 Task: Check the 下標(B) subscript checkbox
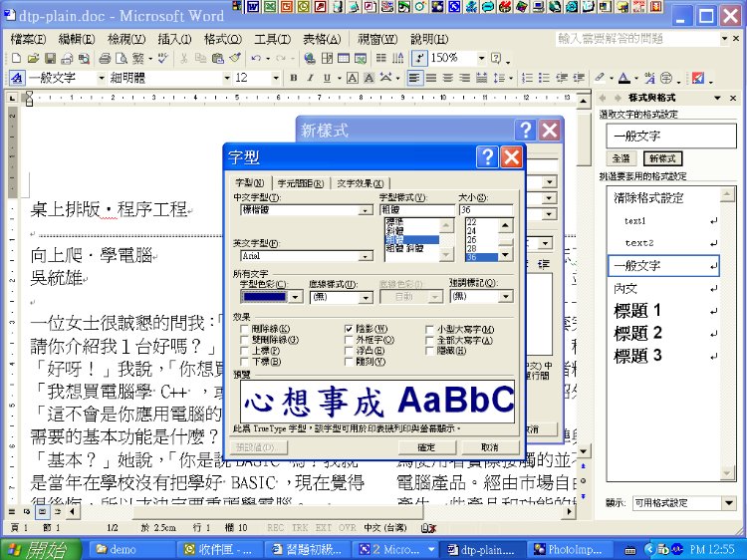pos(244,362)
